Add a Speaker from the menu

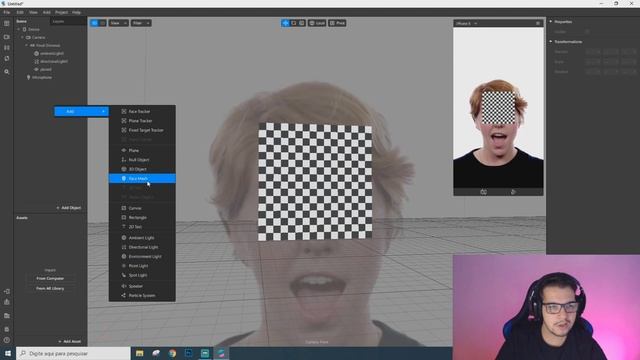(x=142, y=286)
